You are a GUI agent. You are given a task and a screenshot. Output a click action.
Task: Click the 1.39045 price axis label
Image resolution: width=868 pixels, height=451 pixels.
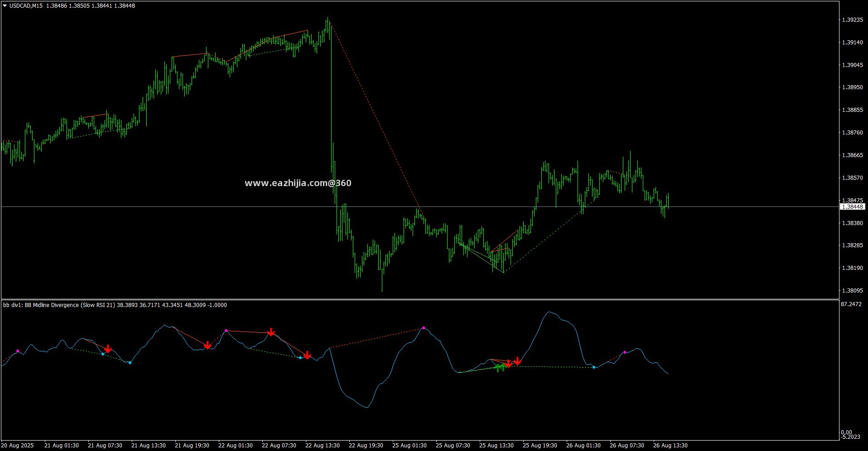coord(852,65)
